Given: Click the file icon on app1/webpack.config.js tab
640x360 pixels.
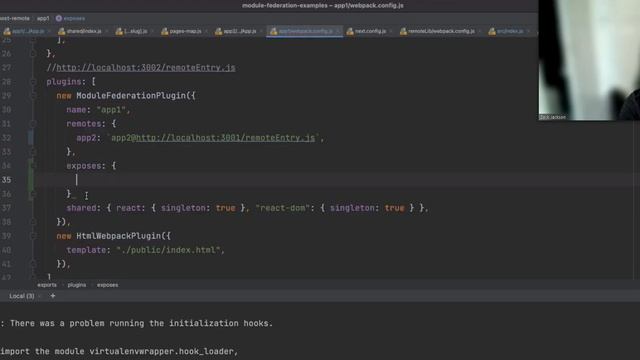Looking at the screenshot, I should click(273, 31).
